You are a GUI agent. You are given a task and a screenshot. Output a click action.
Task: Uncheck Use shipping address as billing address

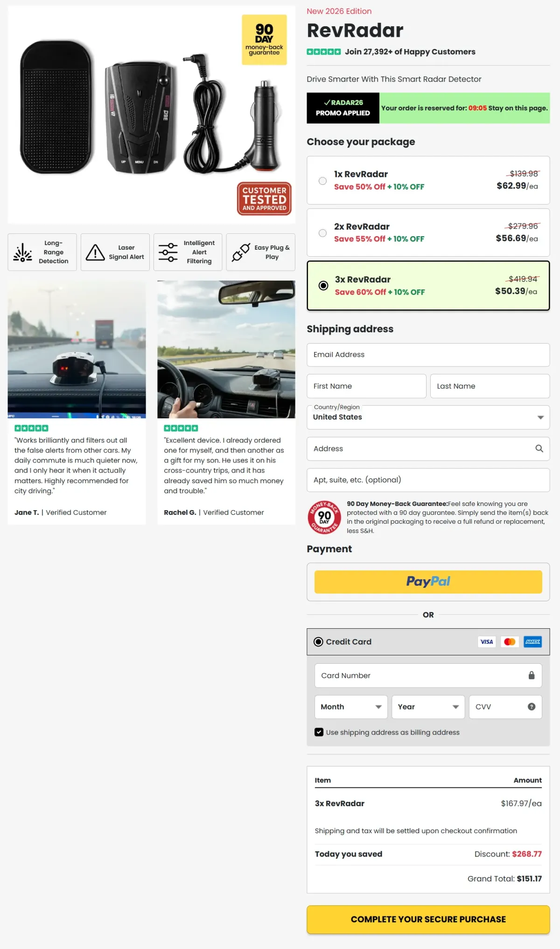319,732
